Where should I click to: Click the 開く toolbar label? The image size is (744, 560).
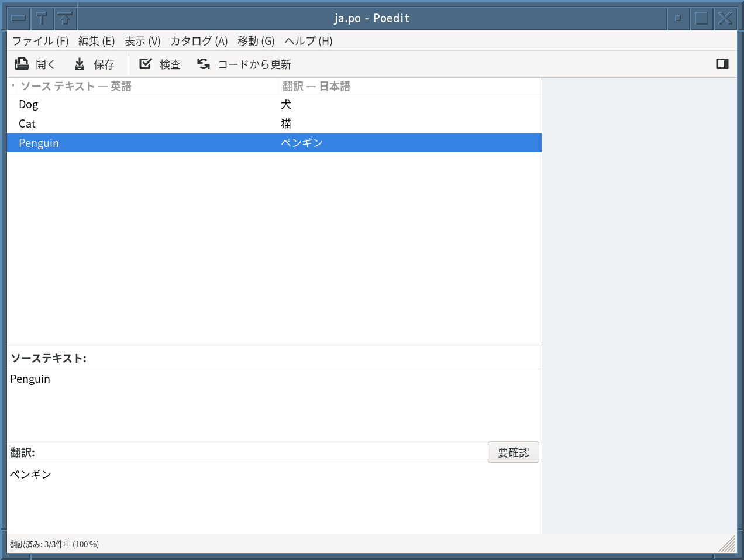pyautogui.click(x=45, y=64)
